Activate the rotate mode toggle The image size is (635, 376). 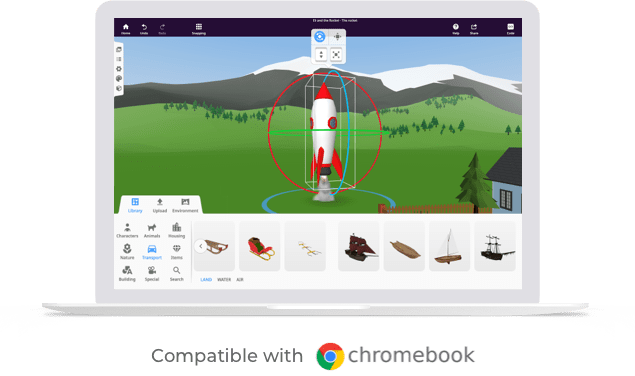pos(320,37)
